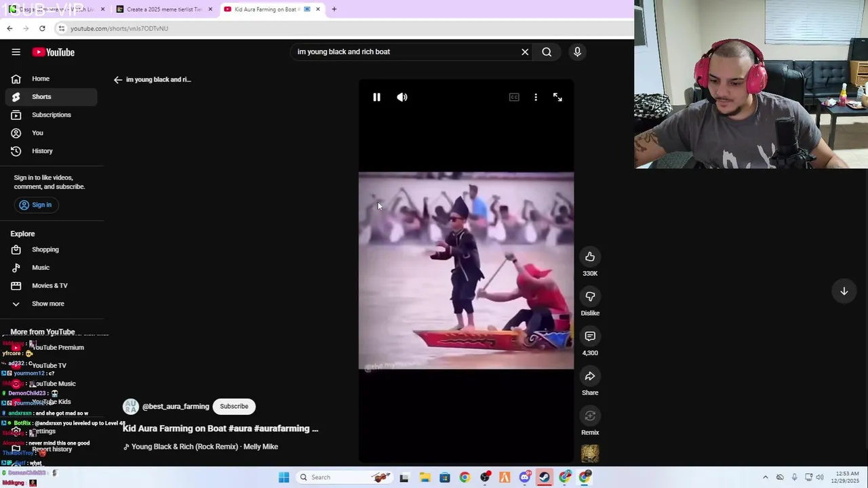Click the Share arrow icon
This screenshot has height=488, width=868.
590,376
